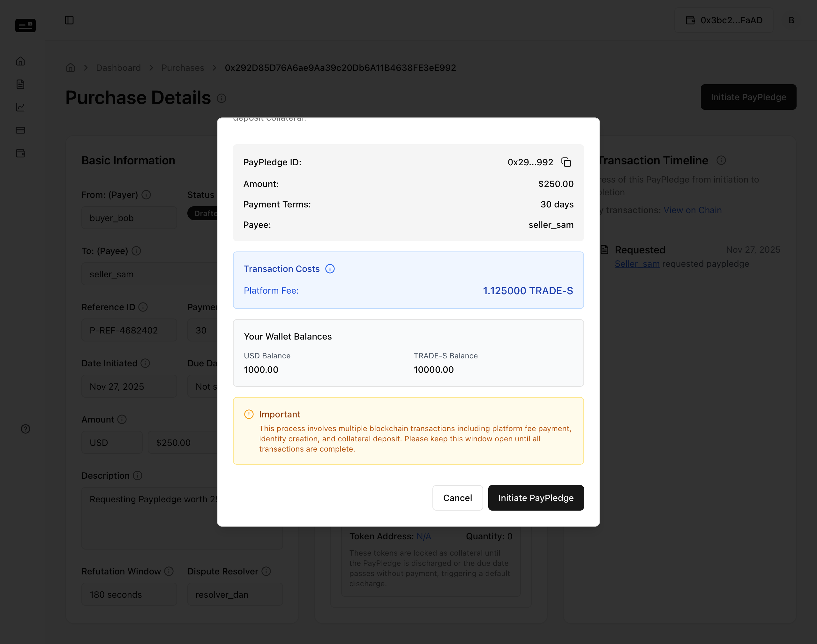Open Token Address N/A link
Viewport: 817px width, 644px height.
424,536
